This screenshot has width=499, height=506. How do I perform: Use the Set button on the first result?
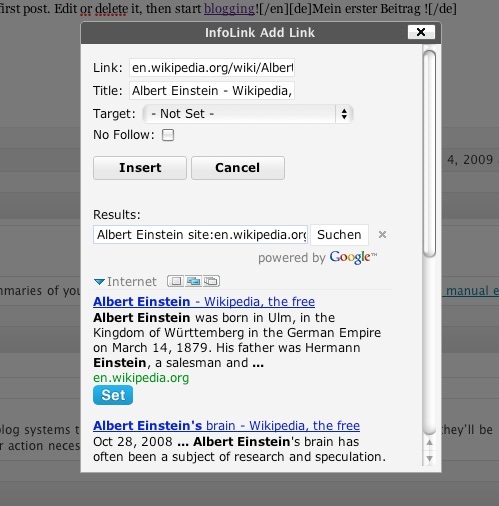[113, 395]
